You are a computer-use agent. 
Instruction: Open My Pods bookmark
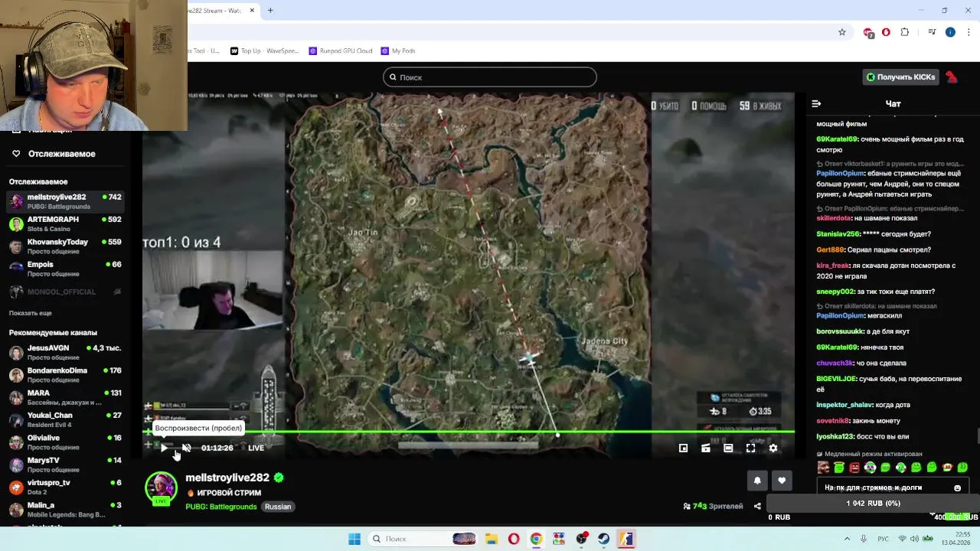coord(398,51)
